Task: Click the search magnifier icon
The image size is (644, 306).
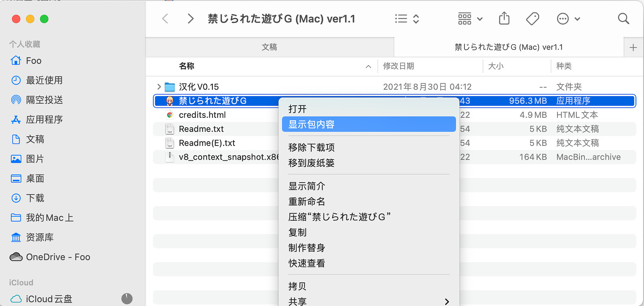Action: [x=623, y=18]
